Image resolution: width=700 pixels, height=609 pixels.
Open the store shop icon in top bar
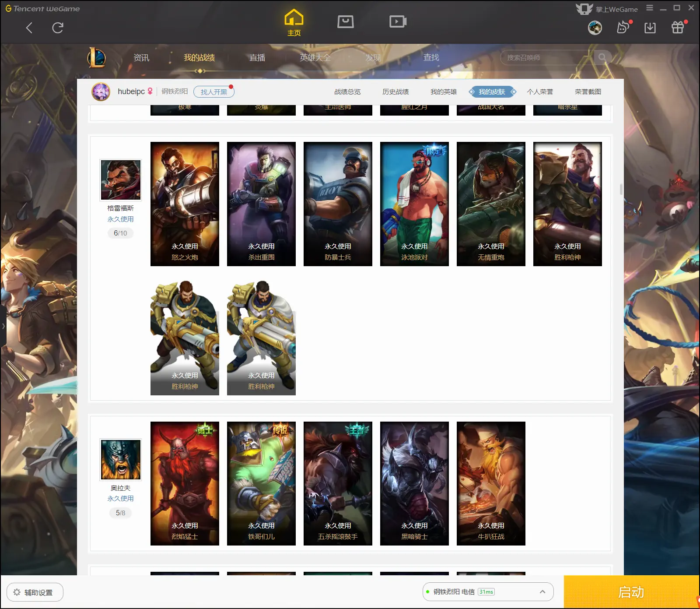pyautogui.click(x=345, y=21)
